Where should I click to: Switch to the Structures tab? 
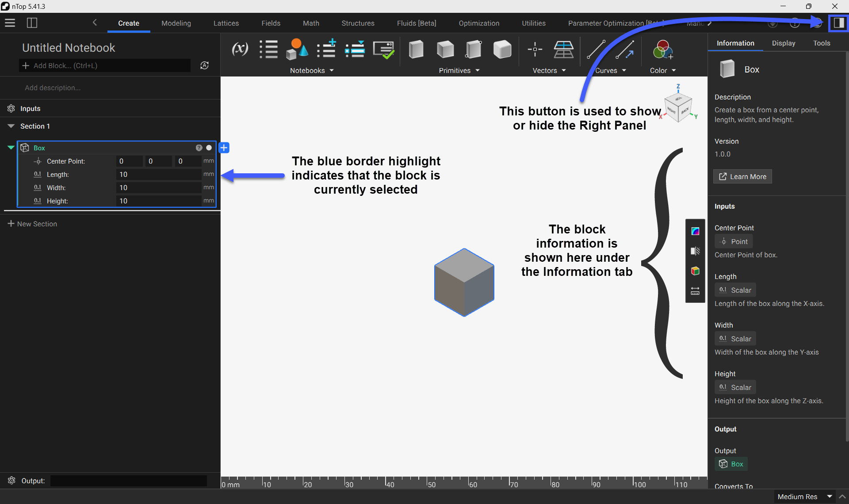(358, 23)
